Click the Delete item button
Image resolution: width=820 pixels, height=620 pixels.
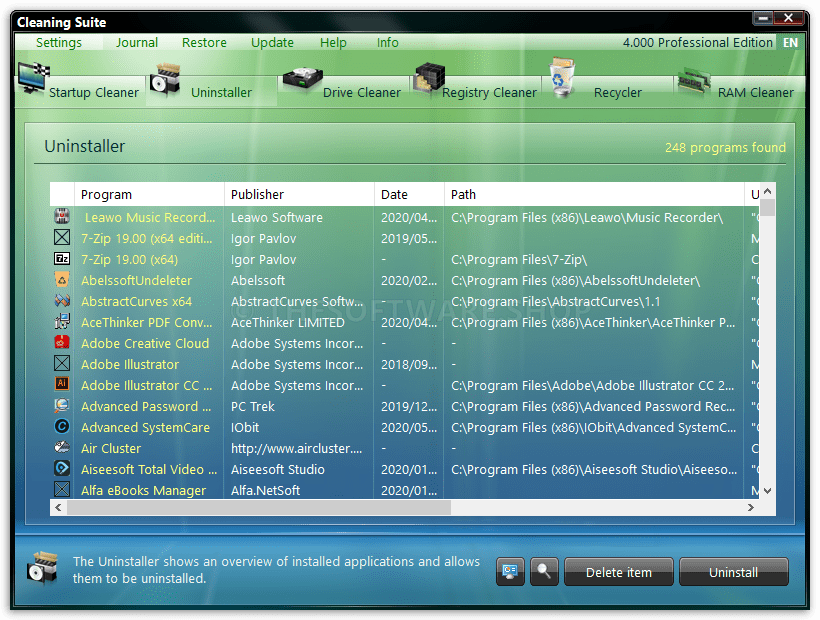(619, 572)
